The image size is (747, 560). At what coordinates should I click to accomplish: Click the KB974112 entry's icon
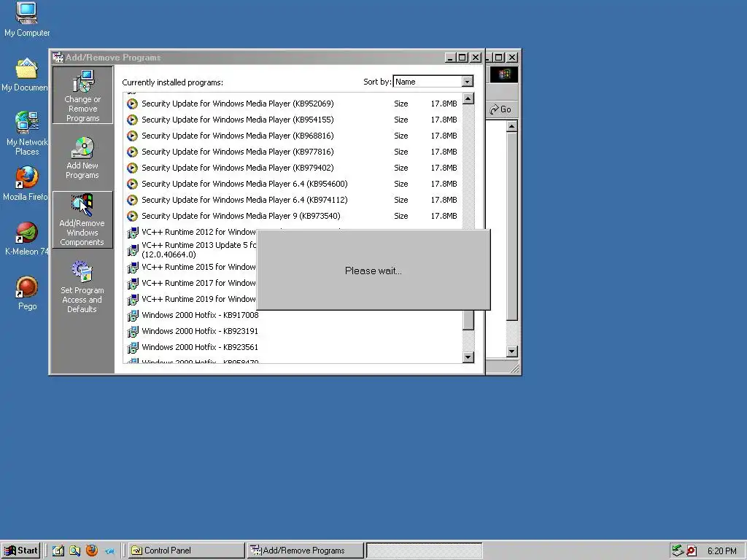132,200
